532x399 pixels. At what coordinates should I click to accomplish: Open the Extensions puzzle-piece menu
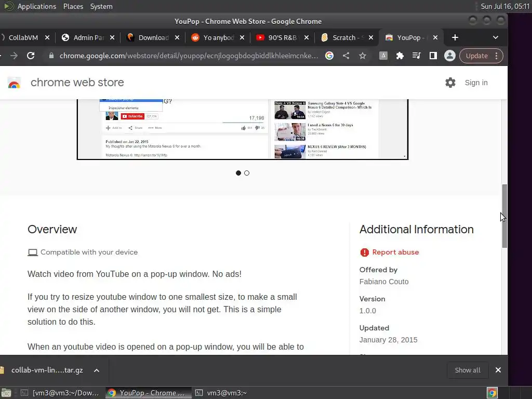[x=400, y=56]
